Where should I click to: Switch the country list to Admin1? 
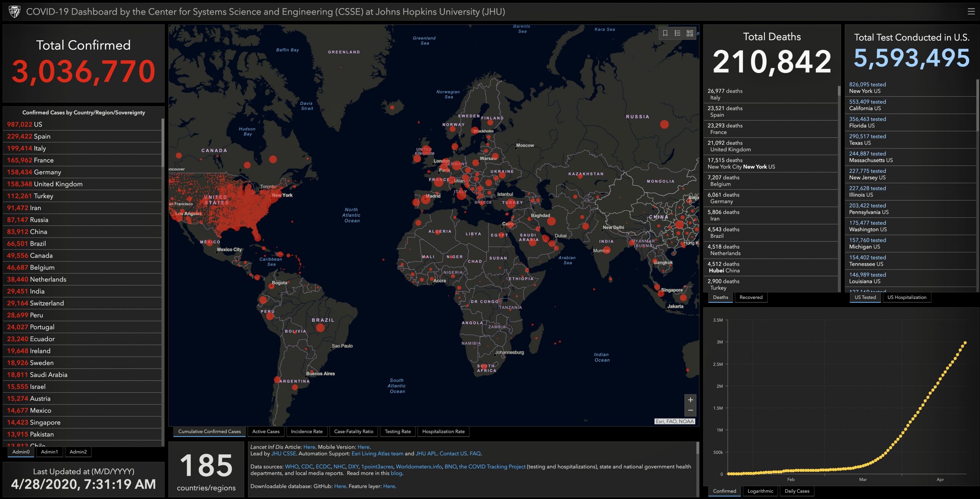[49, 452]
